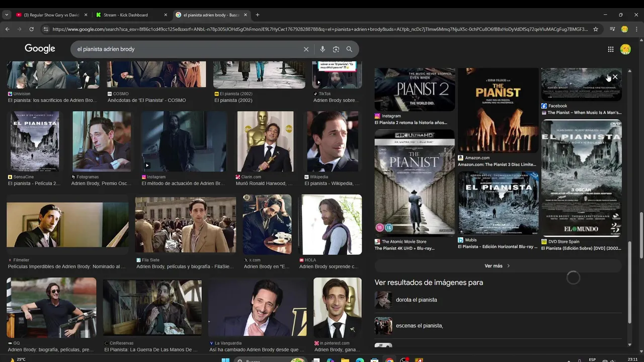Open TikTok Adrien Brody sobre link
The width and height of the screenshot is (644, 362).
[x=336, y=100]
